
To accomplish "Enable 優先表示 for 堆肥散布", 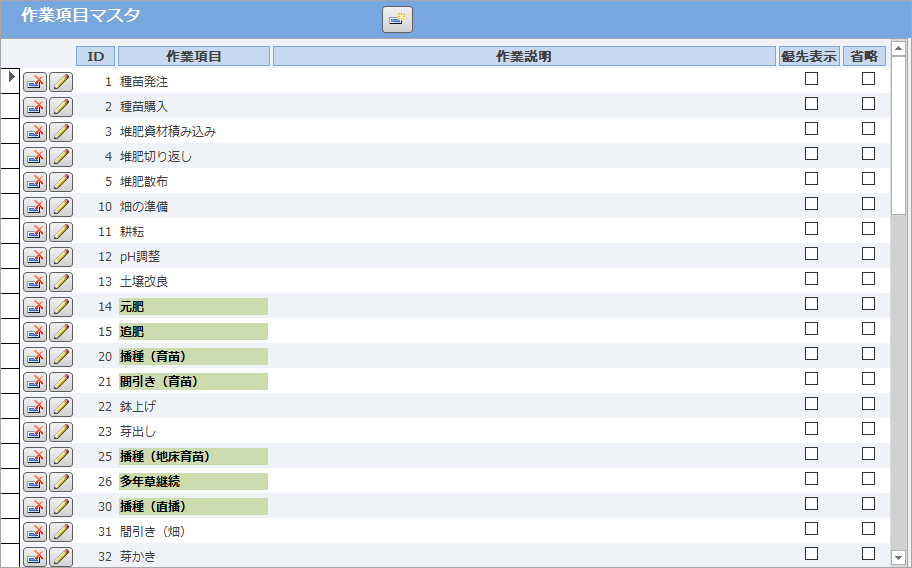I will click(x=811, y=178).
